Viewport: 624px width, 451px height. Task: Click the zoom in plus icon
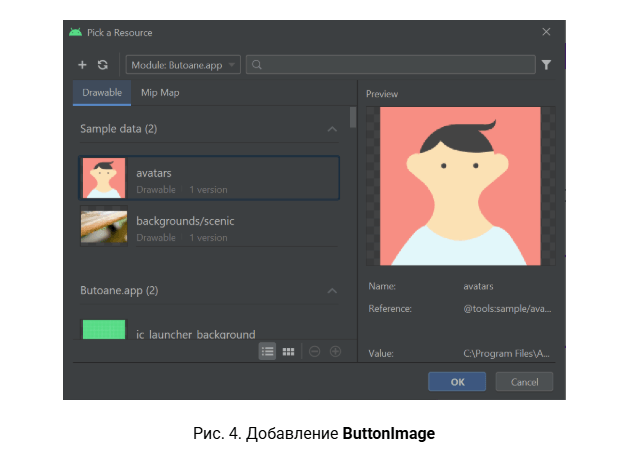point(335,351)
